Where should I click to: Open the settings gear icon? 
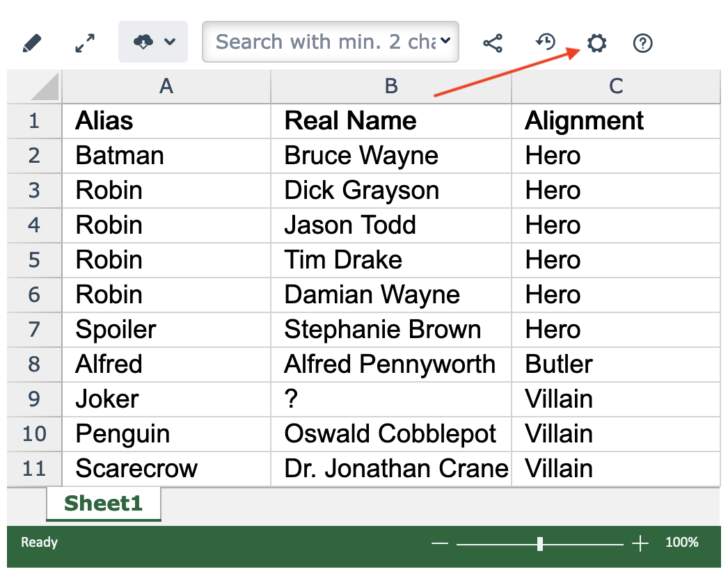tap(596, 43)
